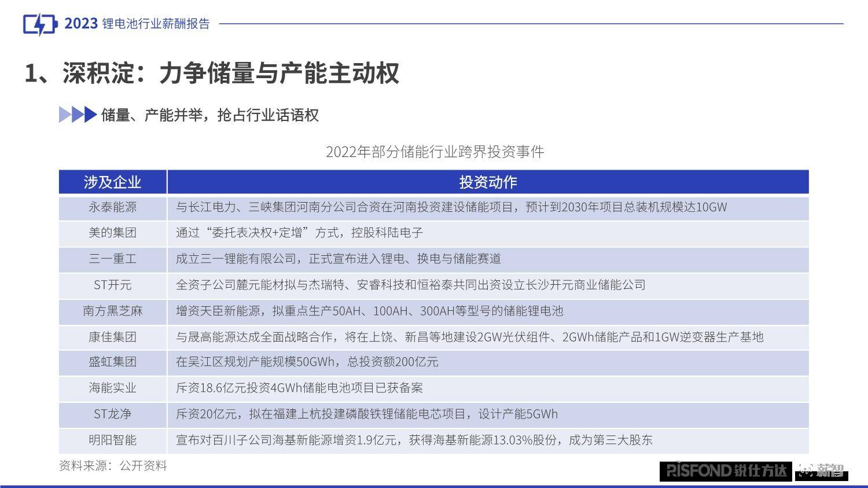Select the '康佳集团' company cell

pyautogui.click(x=113, y=337)
